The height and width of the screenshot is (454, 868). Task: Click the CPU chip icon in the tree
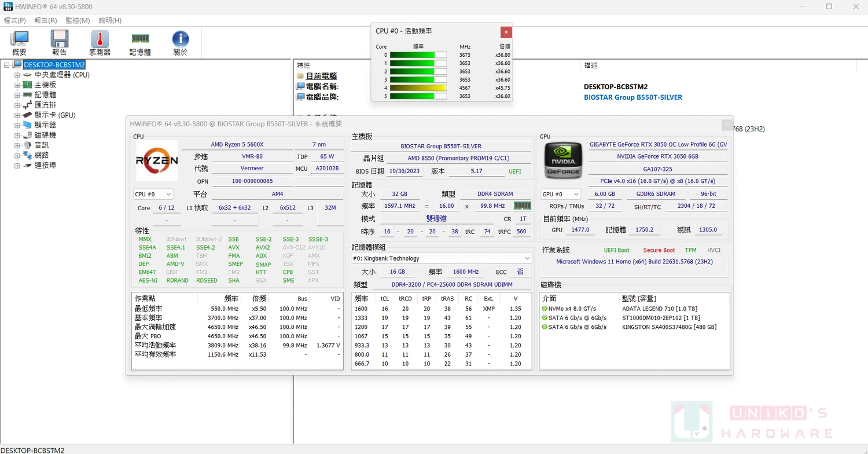tap(27, 75)
